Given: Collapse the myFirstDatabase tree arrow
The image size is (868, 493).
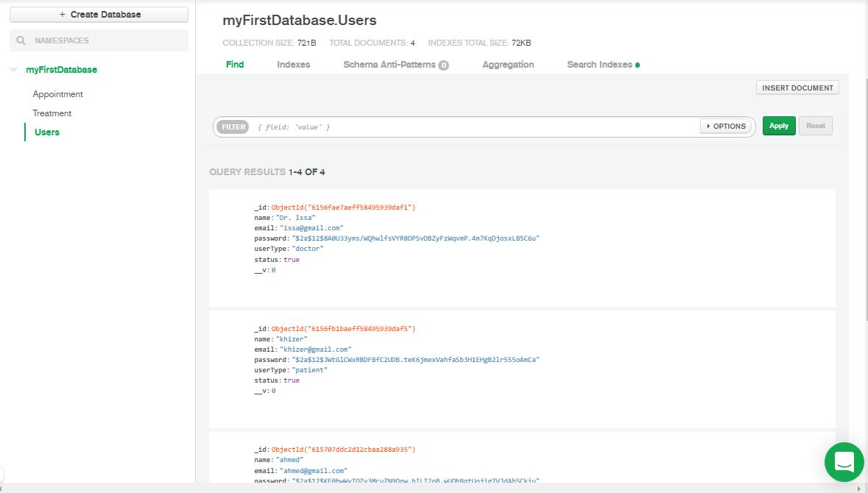Looking at the screenshot, I should (x=14, y=70).
